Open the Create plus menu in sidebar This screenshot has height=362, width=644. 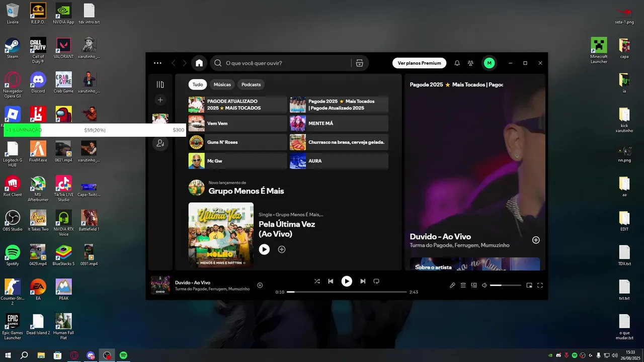160,100
